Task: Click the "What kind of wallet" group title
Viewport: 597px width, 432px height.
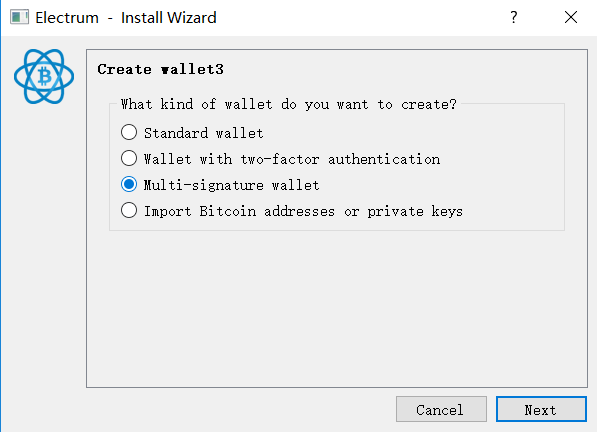Action: tap(289, 104)
